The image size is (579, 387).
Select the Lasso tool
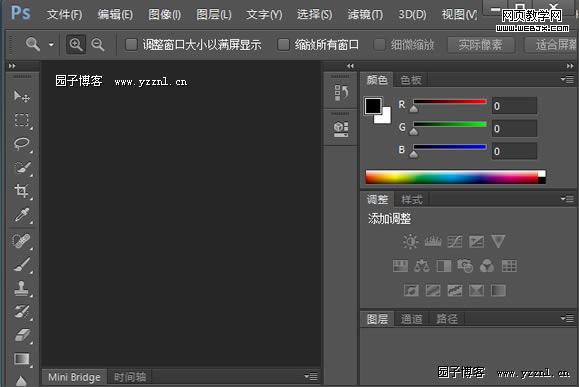(x=21, y=144)
